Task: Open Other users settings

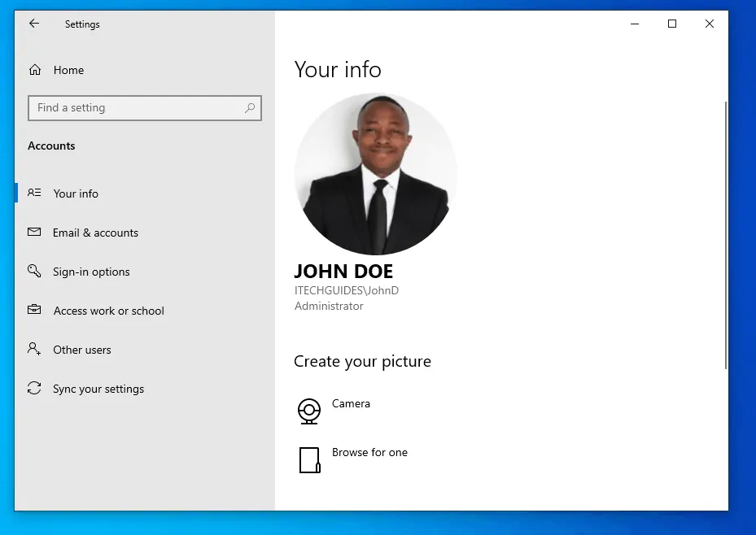Action: click(84, 350)
